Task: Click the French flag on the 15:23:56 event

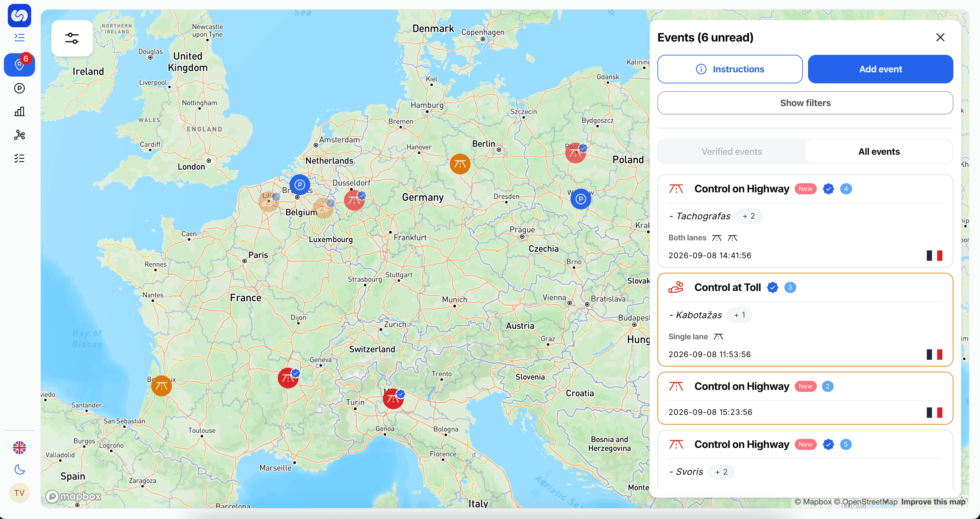Action: 934,412
